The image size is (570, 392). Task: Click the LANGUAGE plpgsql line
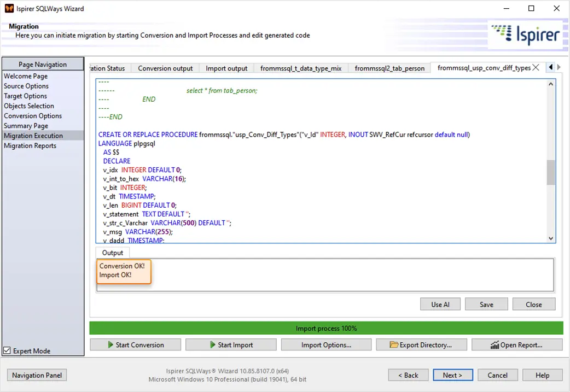(x=126, y=143)
